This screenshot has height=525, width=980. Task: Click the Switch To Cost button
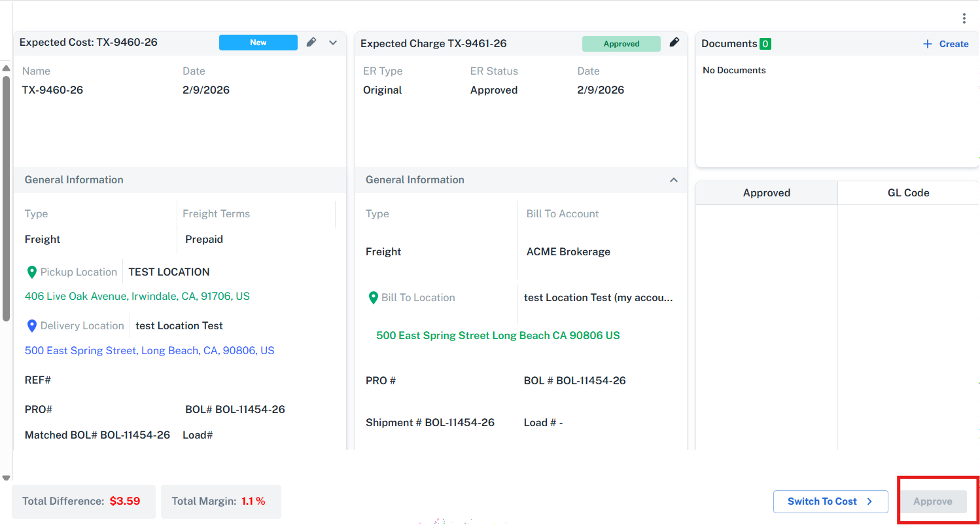coord(830,501)
